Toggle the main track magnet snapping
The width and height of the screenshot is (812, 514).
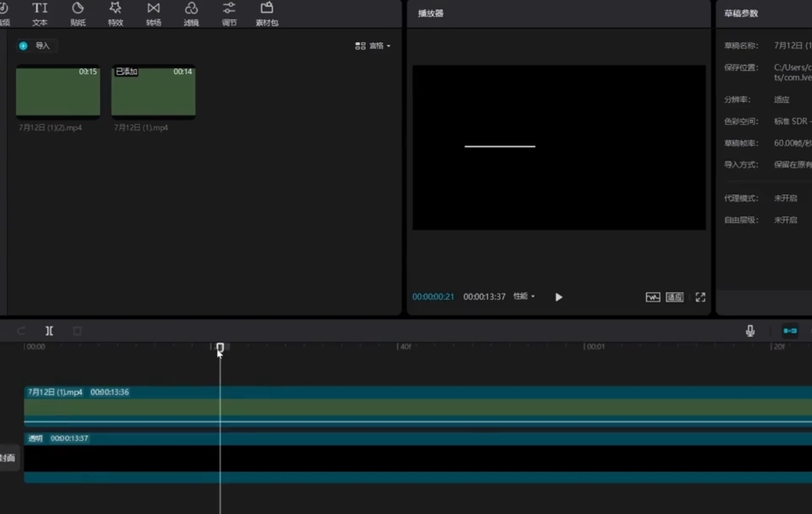[790, 330]
